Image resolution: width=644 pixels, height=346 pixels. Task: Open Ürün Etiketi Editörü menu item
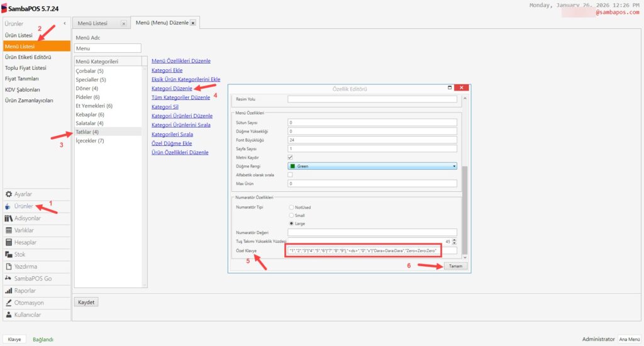[28, 57]
